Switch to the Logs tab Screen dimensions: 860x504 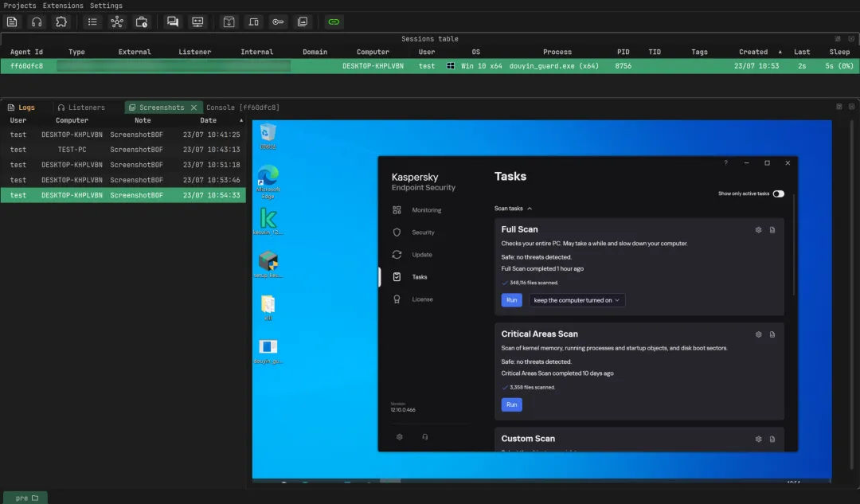21,107
